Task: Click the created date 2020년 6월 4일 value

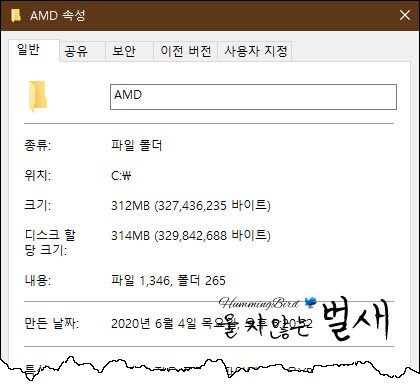Action: tap(212, 323)
